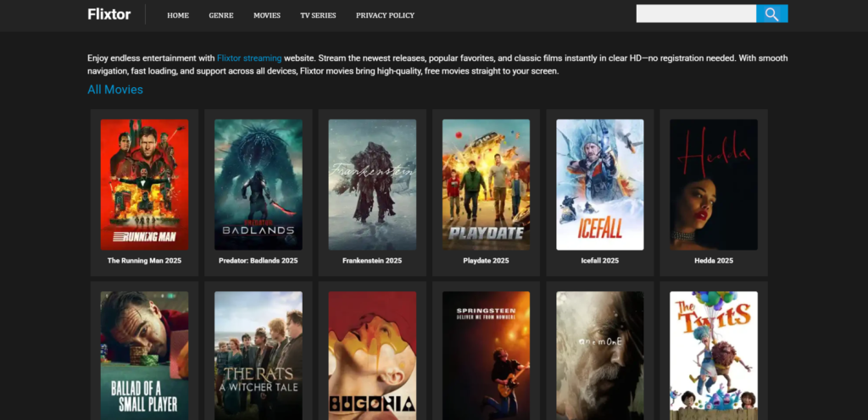
Task: Click the magnifier search button
Action: pos(771,14)
